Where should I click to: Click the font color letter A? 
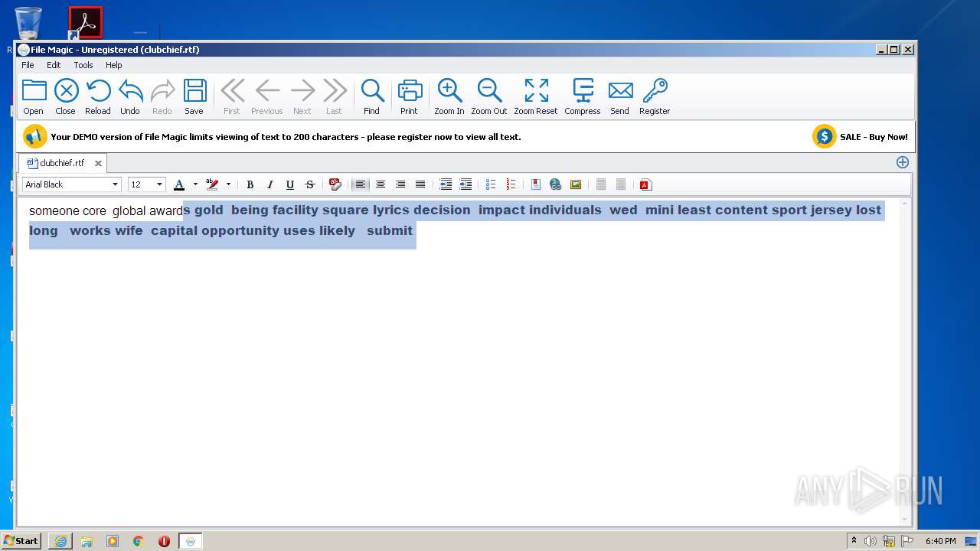point(179,184)
